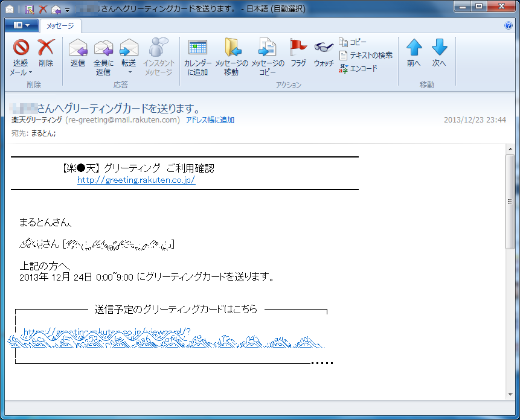Screen dimensions: 520x420
Task: Flag this message (フラグ)
Action: coord(298,52)
